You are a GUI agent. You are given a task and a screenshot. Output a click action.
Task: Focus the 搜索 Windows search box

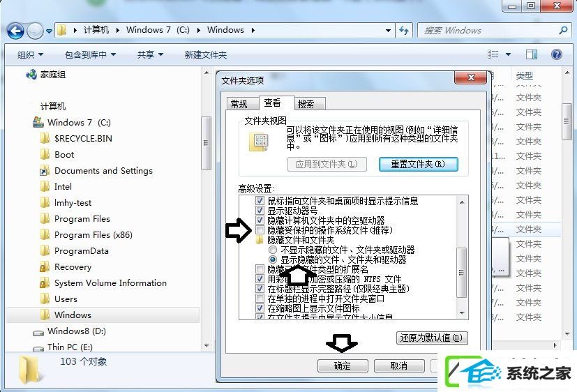(493, 31)
